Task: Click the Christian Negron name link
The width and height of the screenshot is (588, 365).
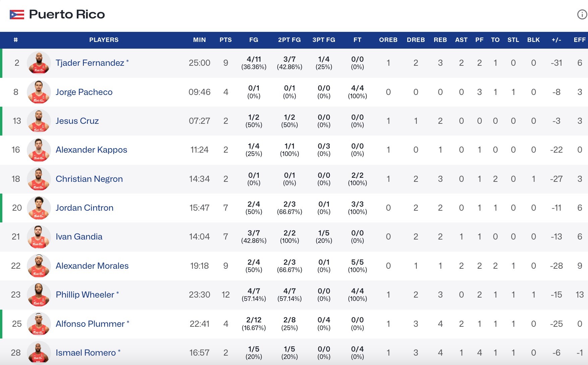Action: 89,179
